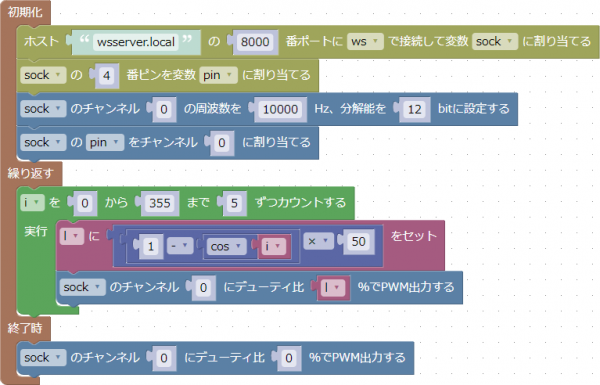Open the pin variable dropdown after 番ピンを変数
This screenshot has width=600, height=385.
[218, 75]
